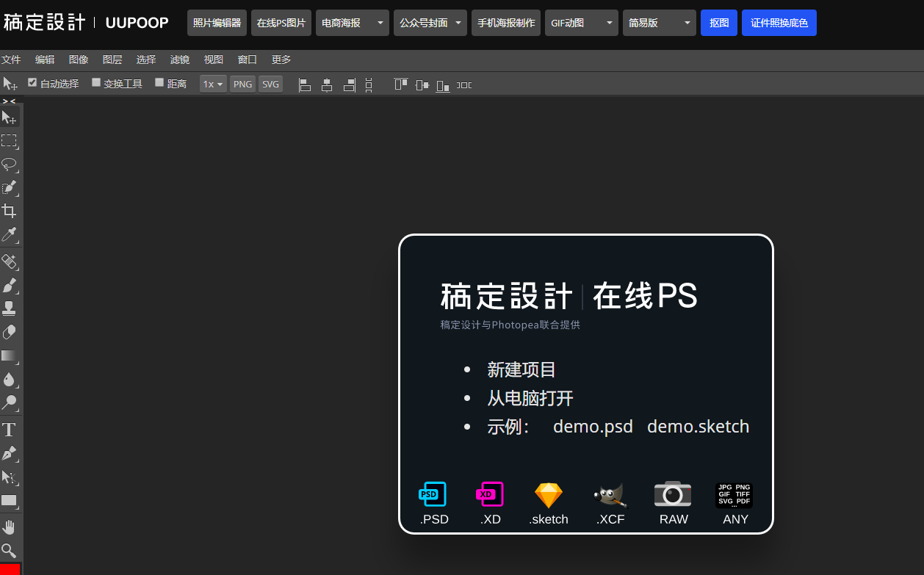The width and height of the screenshot is (924, 575).
Task: Click align left edges icon
Action: pos(305,85)
